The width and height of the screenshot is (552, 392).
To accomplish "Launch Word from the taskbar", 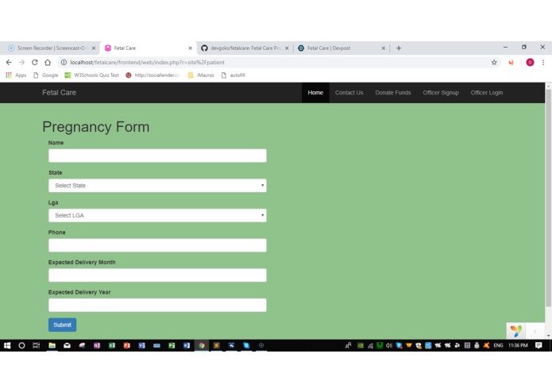I will (x=187, y=346).
